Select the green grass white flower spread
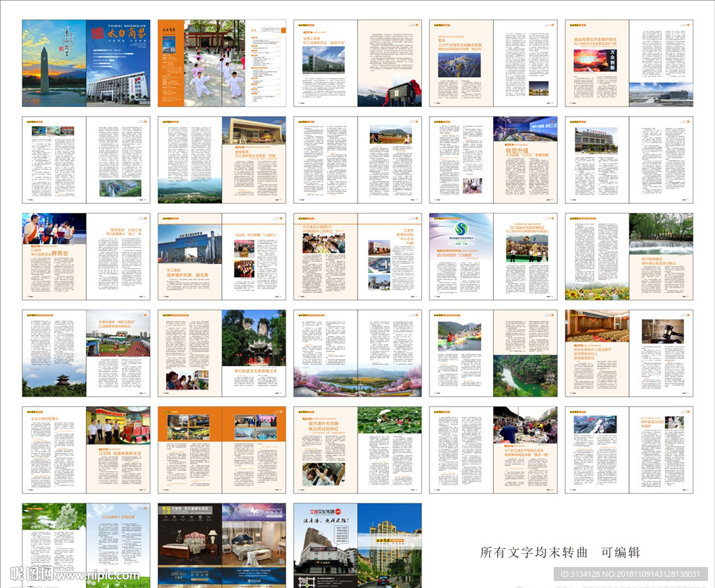The image size is (715, 588). point(86,545)
